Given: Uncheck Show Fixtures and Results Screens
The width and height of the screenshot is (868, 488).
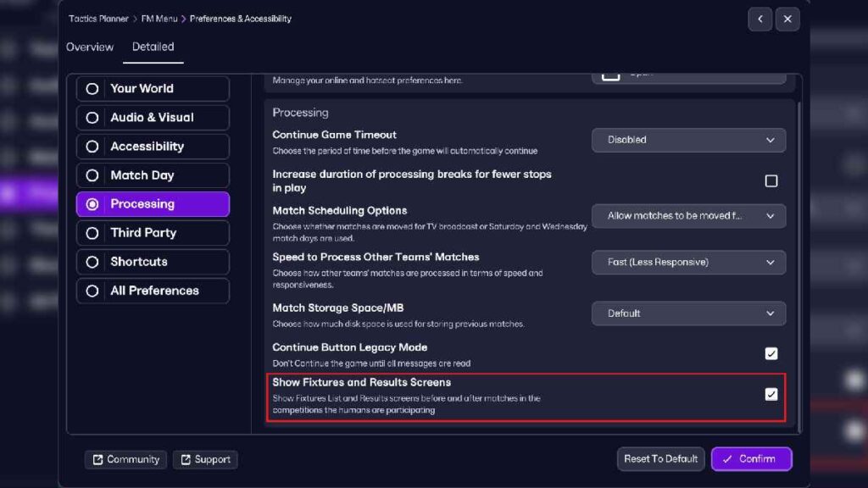Looking at the screenshot, I should 771,394.
